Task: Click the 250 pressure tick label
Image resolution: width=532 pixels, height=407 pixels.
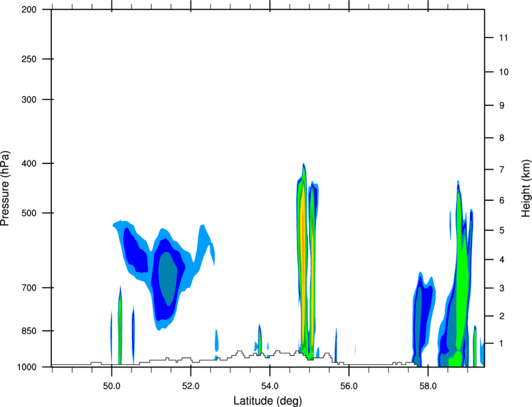Action: 29,59
